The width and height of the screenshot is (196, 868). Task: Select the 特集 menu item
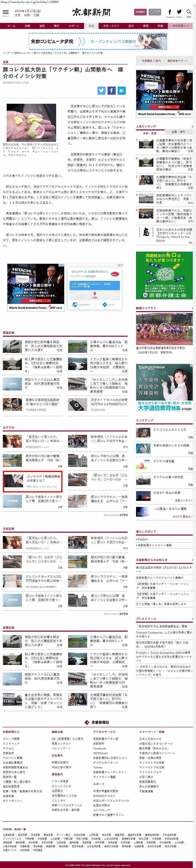[x=160, y=26]
